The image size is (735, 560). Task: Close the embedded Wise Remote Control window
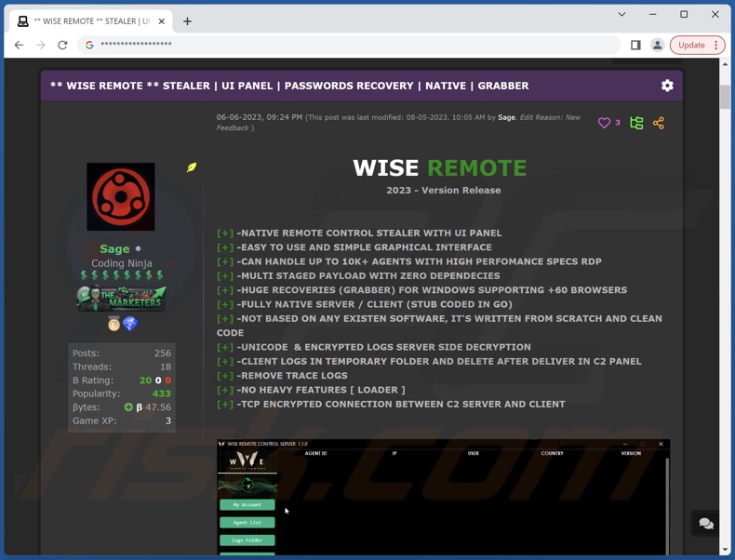[661, 444]
